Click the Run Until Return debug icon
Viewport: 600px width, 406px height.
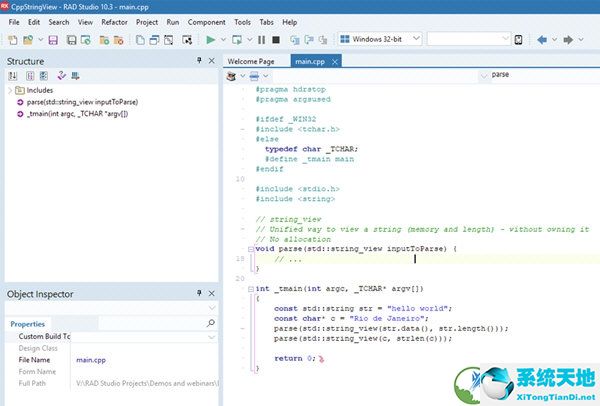(323, 40)
